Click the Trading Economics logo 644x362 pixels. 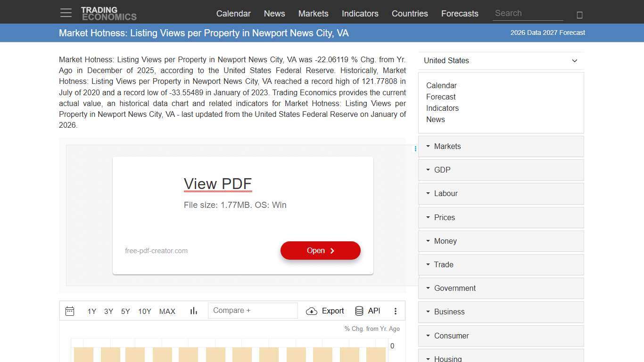click(x=108, y=14)
